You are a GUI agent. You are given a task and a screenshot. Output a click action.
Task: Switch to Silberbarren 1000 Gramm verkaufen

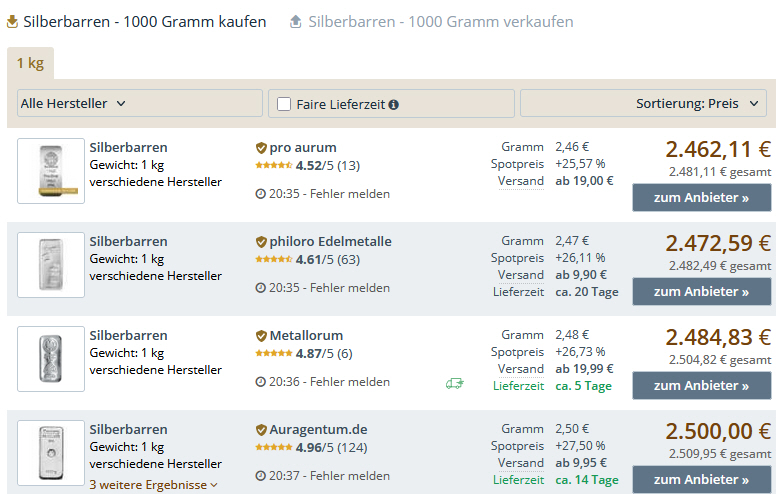(x=440, y=21)
